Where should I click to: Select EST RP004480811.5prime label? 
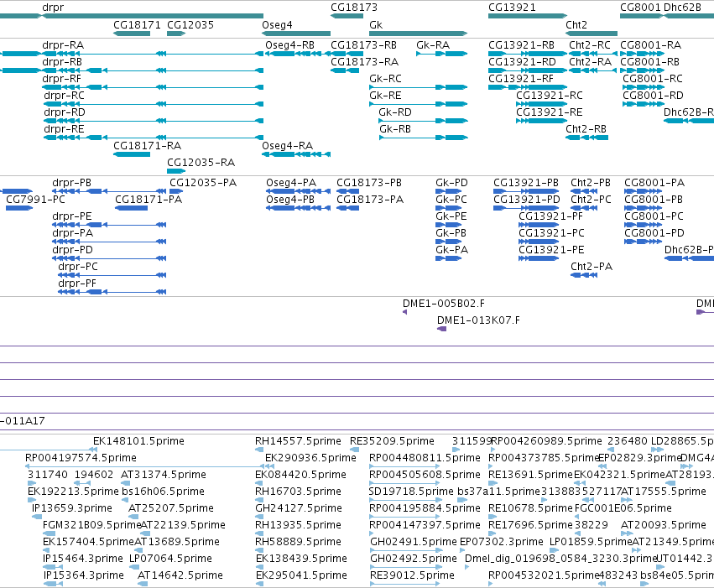click(x=425, y=457)
